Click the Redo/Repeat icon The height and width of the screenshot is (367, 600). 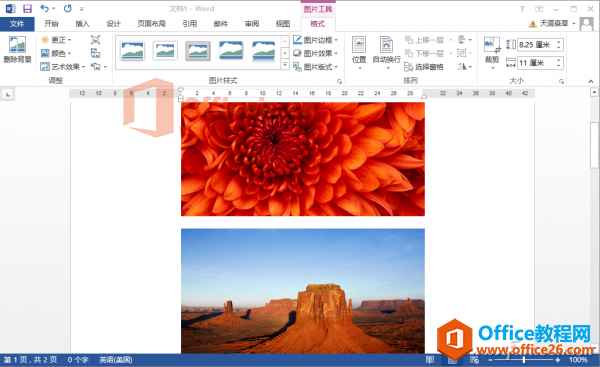(68, 8)
